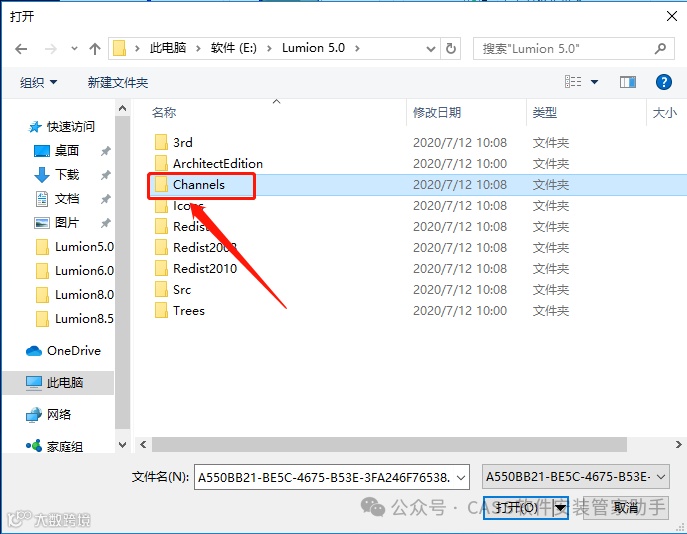
Task: Open the 组织 menu
Action: (x=38, y=82)
